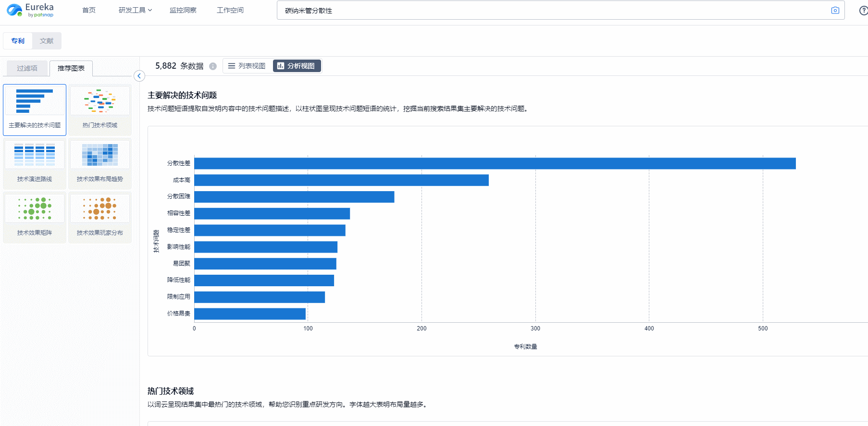Open 工作空间 from the top navigation
868x426 pixels.
230,10
